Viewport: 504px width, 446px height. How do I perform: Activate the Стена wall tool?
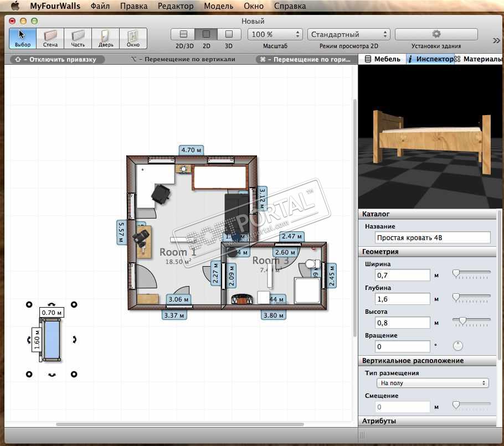coord(50,38)
